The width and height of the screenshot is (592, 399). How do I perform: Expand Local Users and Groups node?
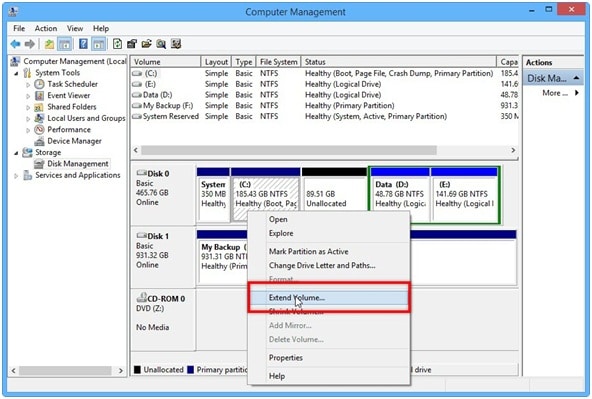(28, 119)
